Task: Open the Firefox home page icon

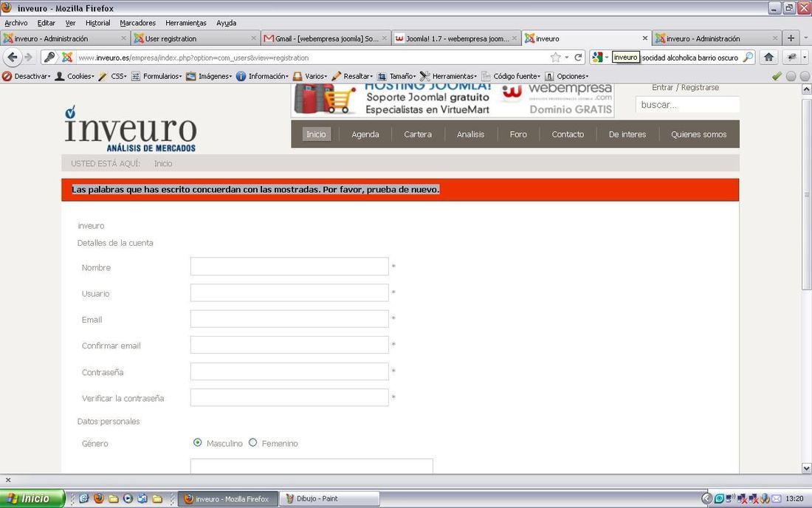Action: coord(768,58)
